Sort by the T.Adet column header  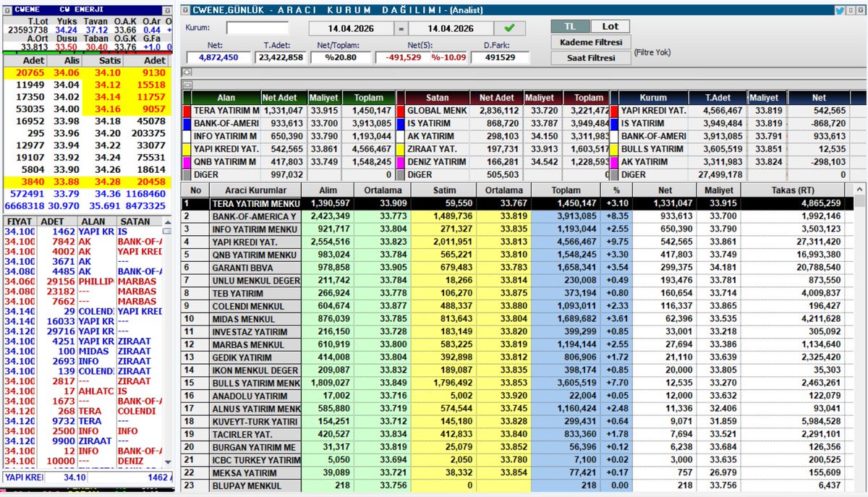pyautogui.click(x=718, y=98)
